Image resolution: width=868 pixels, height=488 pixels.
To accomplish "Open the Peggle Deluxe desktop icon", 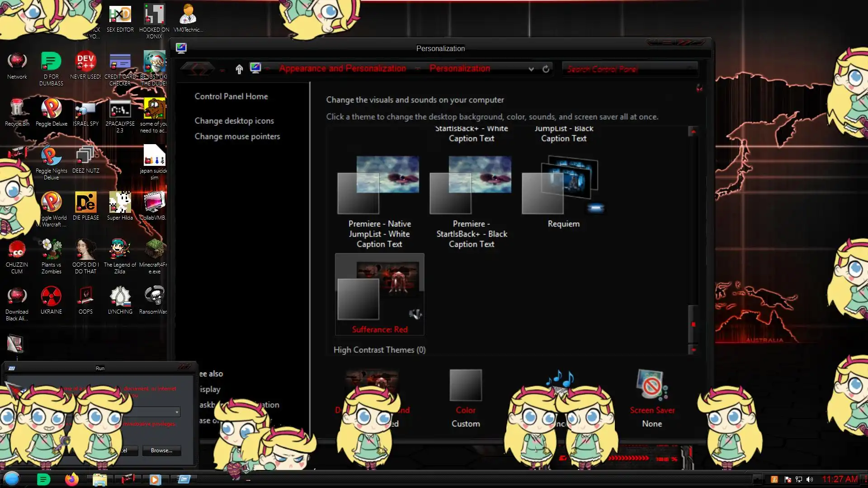I will [x=51, y=109].
